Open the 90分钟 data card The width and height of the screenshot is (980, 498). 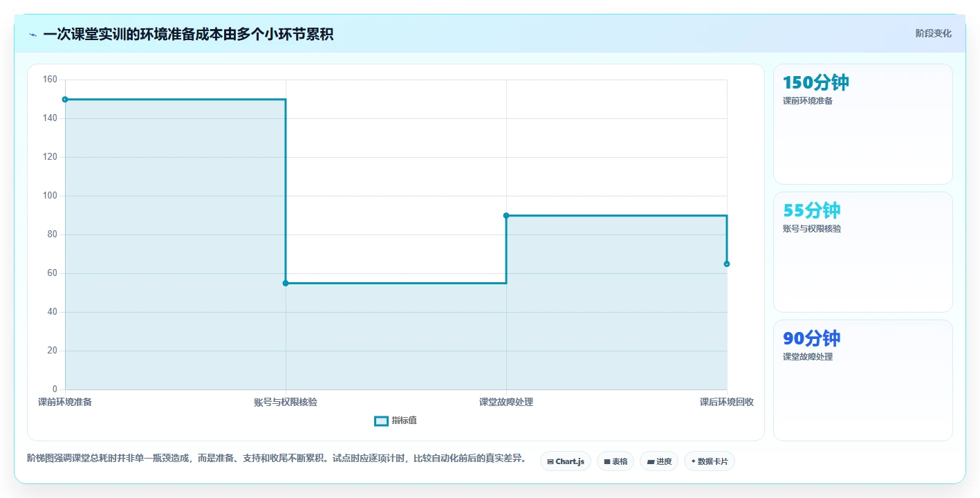[x=862, y=380]
